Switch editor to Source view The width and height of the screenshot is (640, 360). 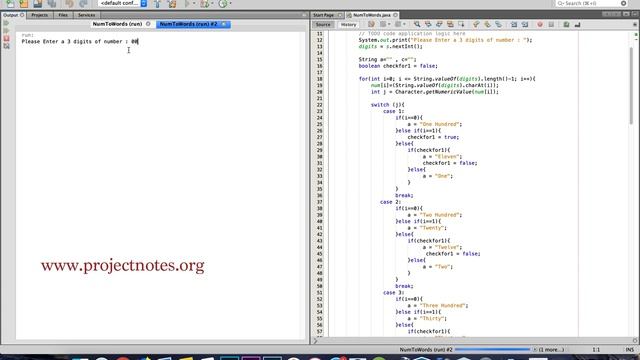(x=323, y=25)
